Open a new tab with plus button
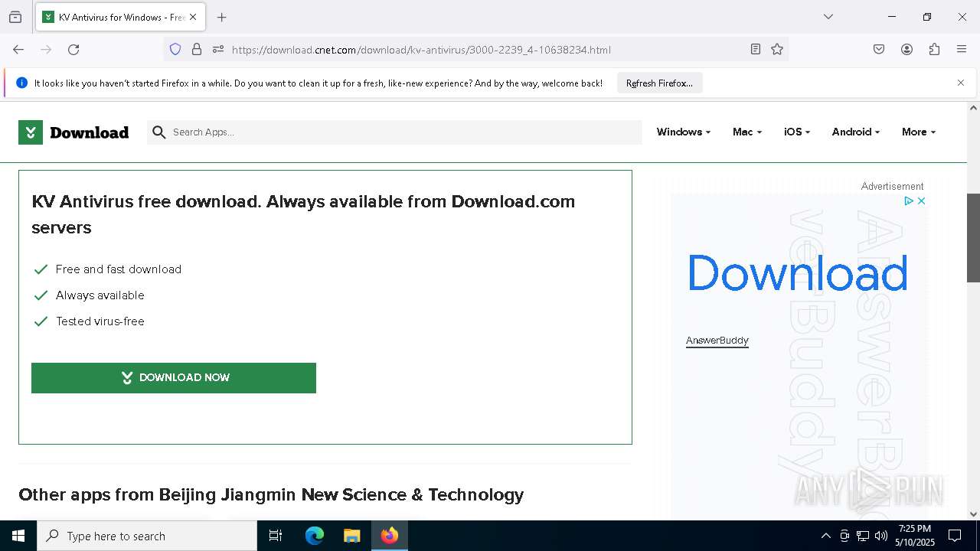 pos(221,17)
